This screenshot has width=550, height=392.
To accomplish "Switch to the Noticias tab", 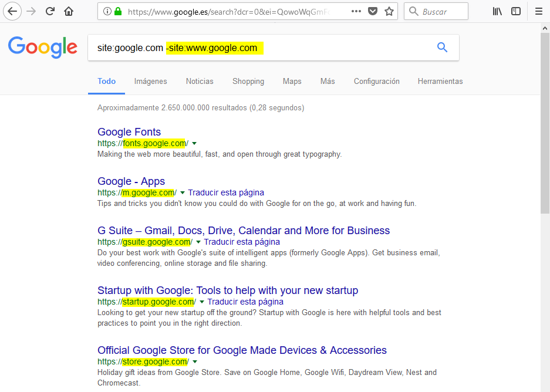I will [200, 82].
